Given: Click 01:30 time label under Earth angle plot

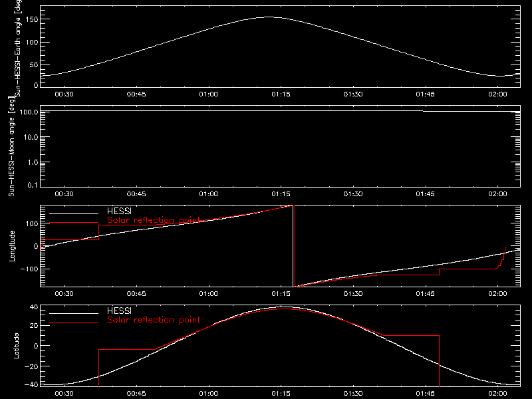Looking at the screenshot, I should [x=353, y=94].
